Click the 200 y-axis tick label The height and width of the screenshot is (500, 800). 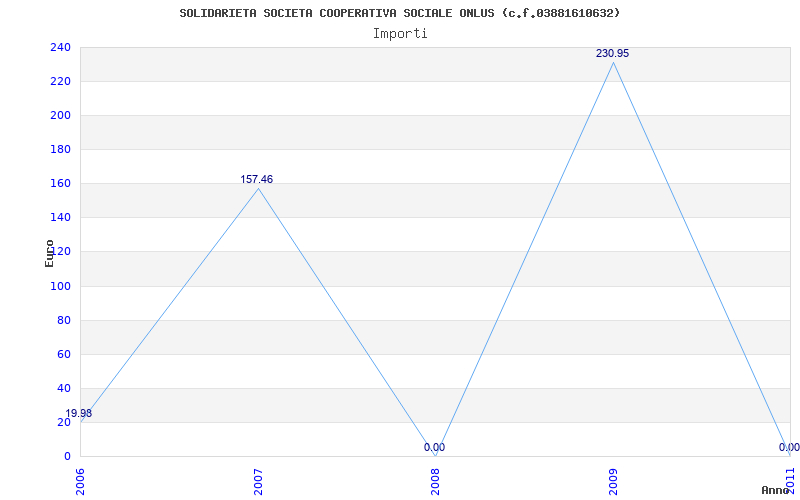(x=60, y=116)
